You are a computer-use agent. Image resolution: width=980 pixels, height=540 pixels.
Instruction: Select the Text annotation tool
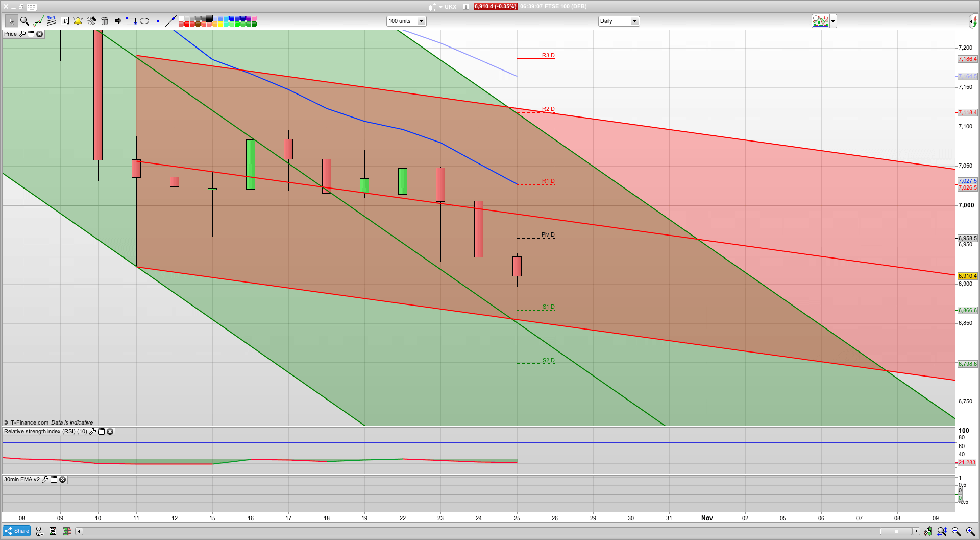[65, 21]
